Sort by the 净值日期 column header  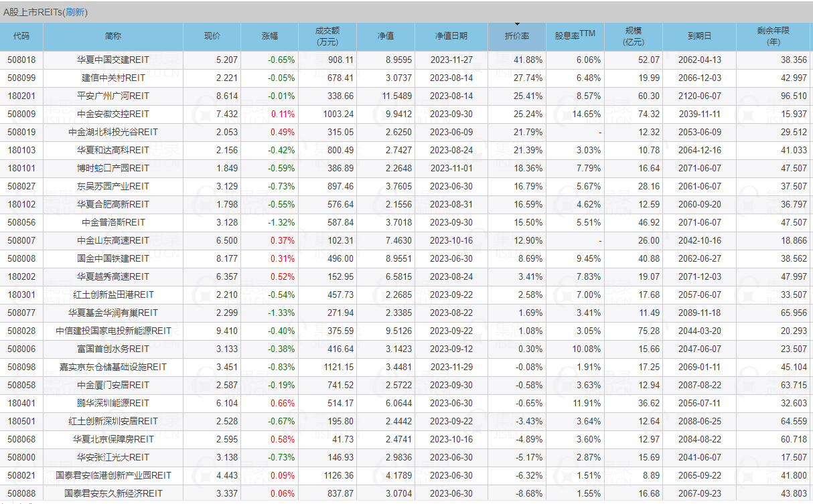(451, 36)
